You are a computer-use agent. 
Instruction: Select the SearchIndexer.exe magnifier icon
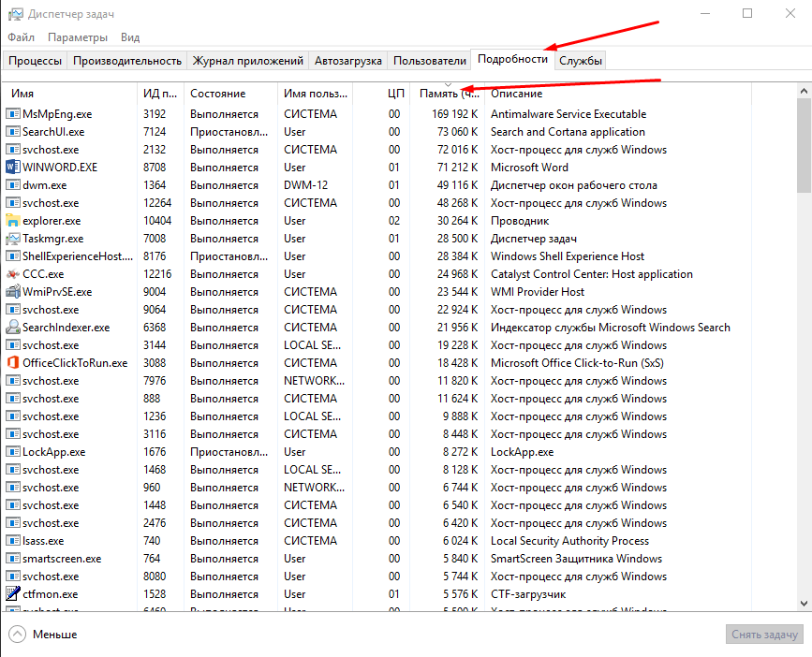tap(13, 327)
